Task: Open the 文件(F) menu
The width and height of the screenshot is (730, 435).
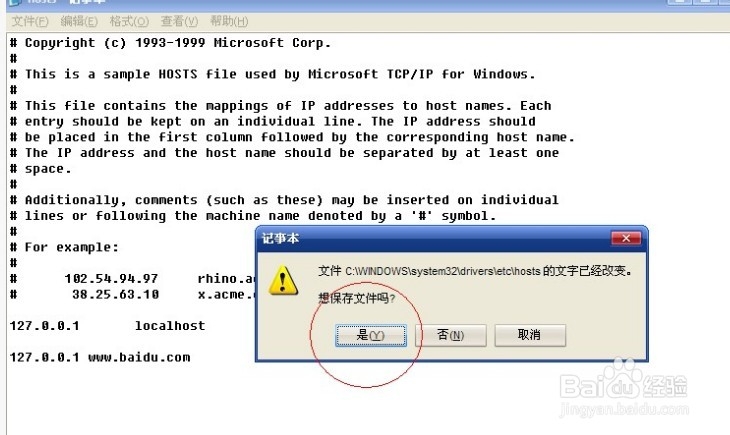Action: click(30, 21)
